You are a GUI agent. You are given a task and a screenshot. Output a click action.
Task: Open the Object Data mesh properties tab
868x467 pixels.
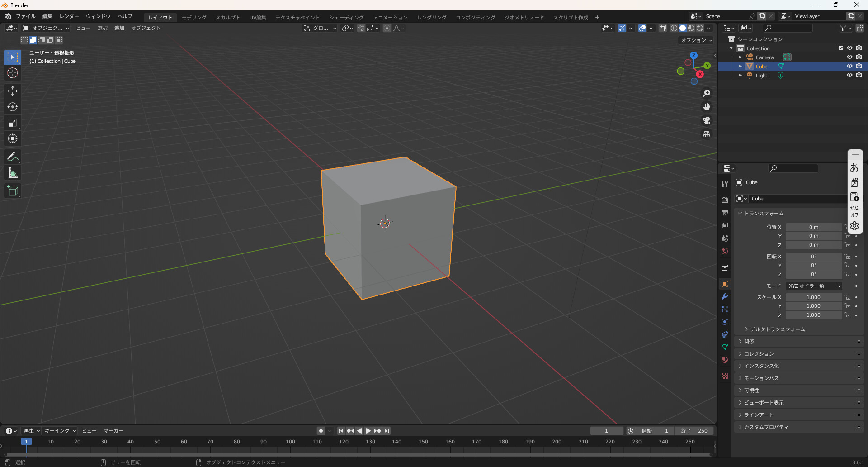point(725,347)
